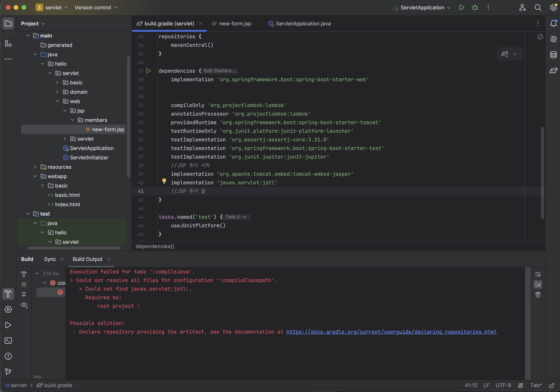560x392 pixels.
Task: Collapse the 276 ms build node
Action: 37,273
